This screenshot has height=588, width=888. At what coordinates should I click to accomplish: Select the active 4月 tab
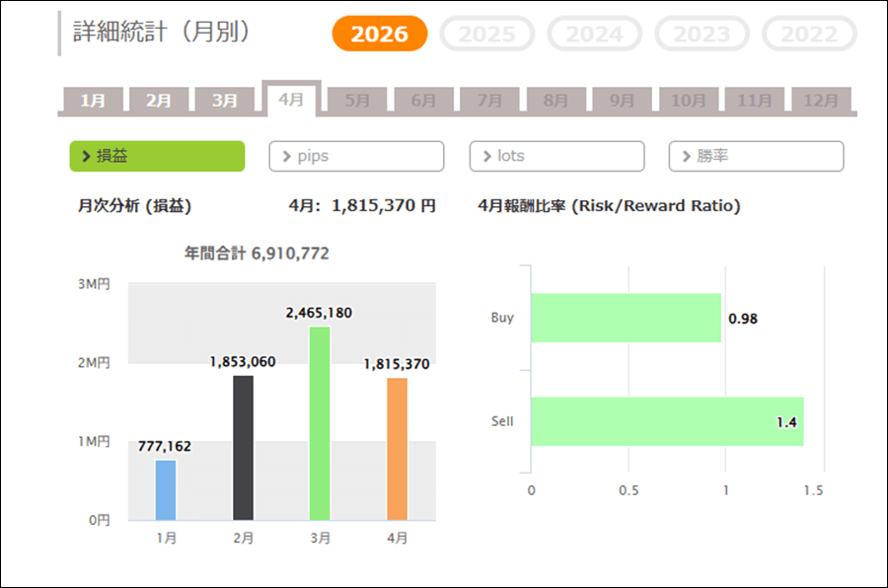tap(291, 100)
